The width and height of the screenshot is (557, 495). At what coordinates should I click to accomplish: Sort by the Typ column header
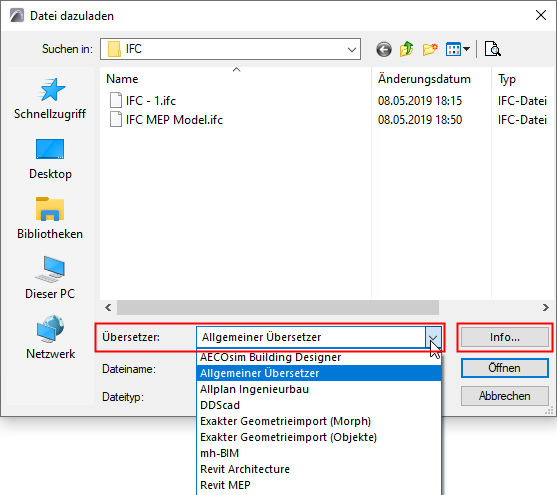(524, 79)
